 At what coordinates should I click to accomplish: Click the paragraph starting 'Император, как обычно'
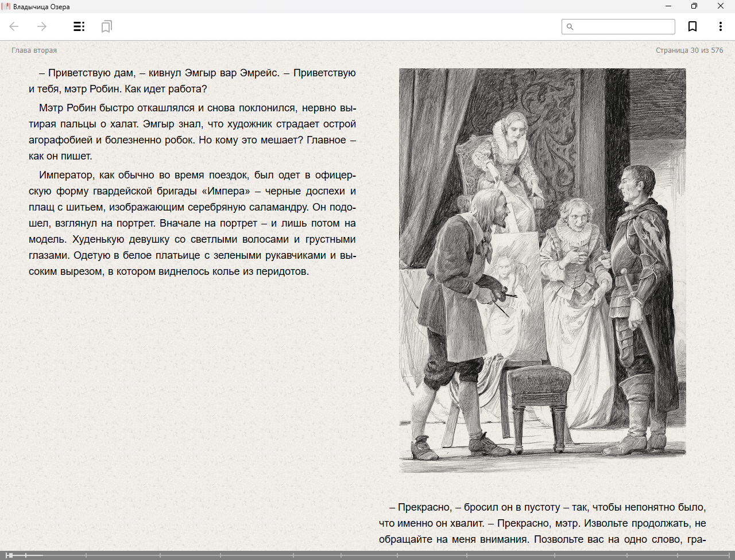(192, 223)
